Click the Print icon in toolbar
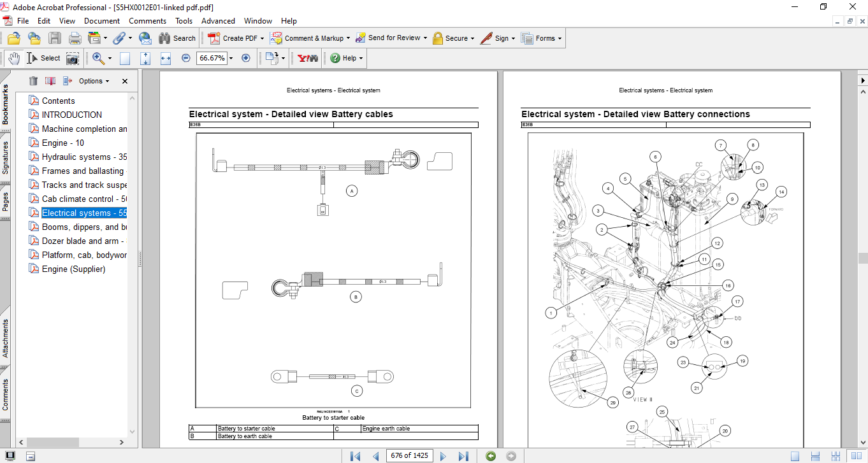The height and width of the screenshot is (463, 868). [75, 38]
